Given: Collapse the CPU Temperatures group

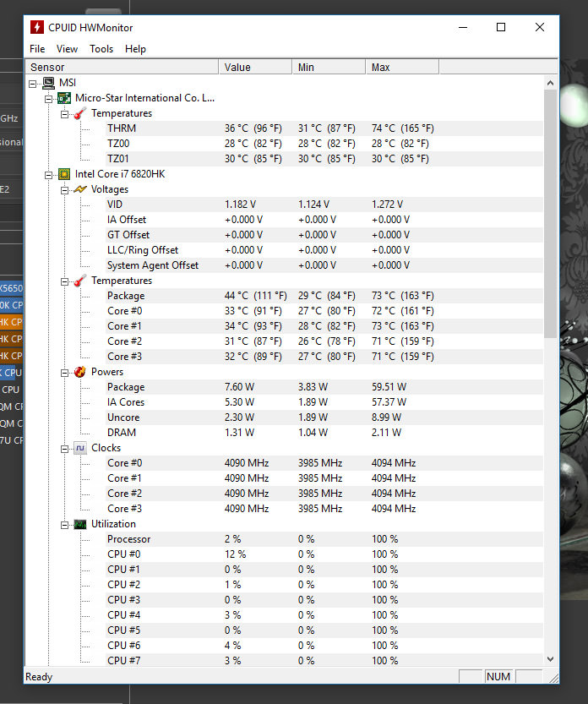Looking at the screenshot, I should tap(65, 281).
